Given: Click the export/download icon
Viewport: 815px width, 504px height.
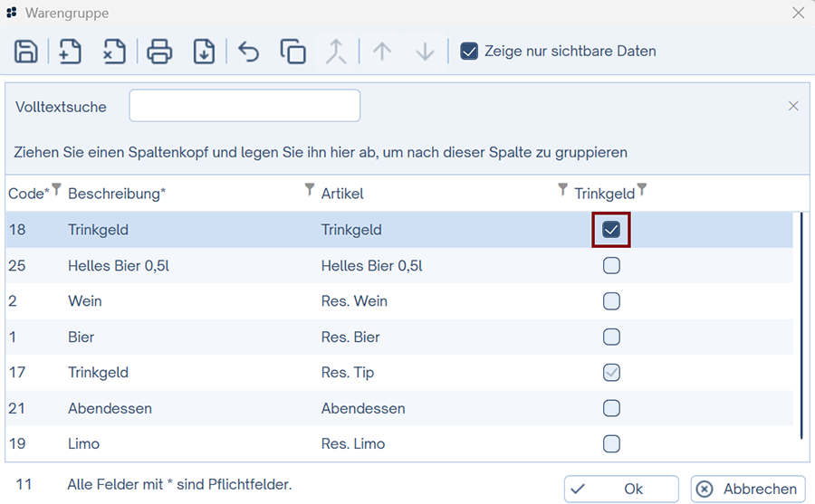Looking at the screenshot, I should 204,52.
